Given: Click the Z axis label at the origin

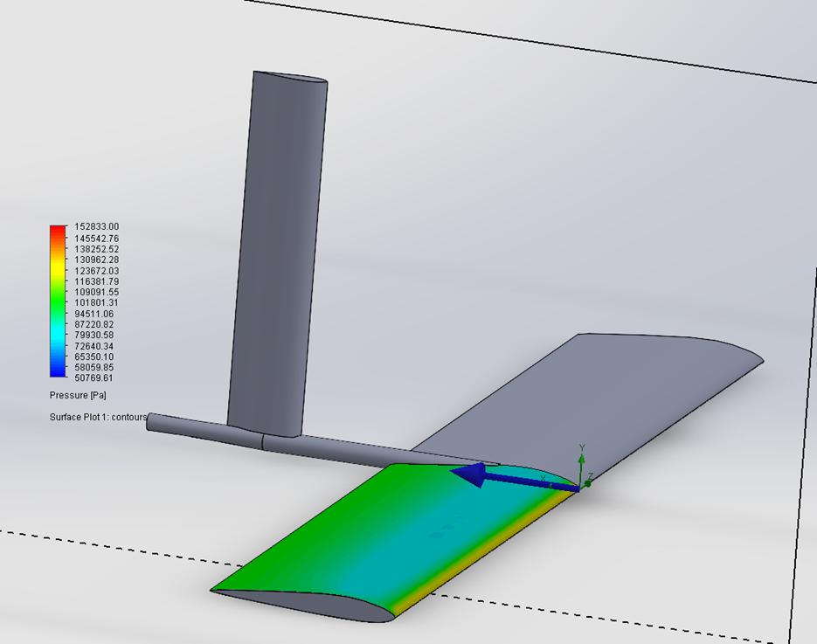Looking at the screenshot, I should click(591, 476).
